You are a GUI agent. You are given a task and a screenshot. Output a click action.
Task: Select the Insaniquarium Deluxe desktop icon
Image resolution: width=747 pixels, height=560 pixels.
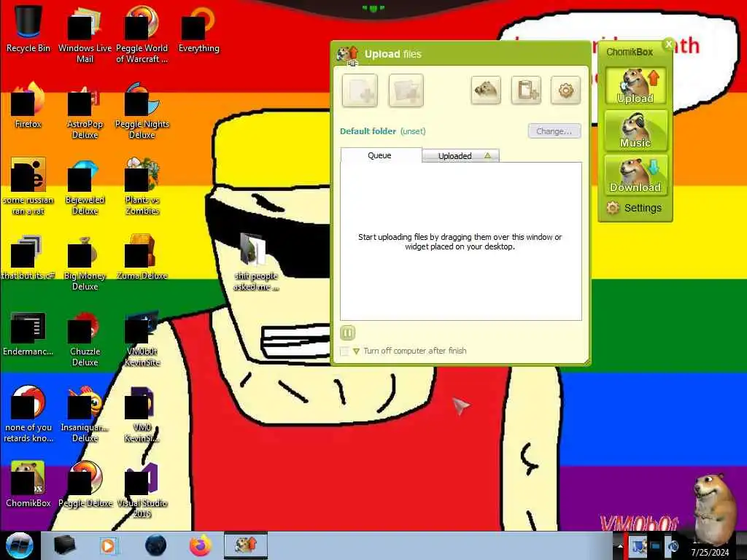[x=85, y=413]
